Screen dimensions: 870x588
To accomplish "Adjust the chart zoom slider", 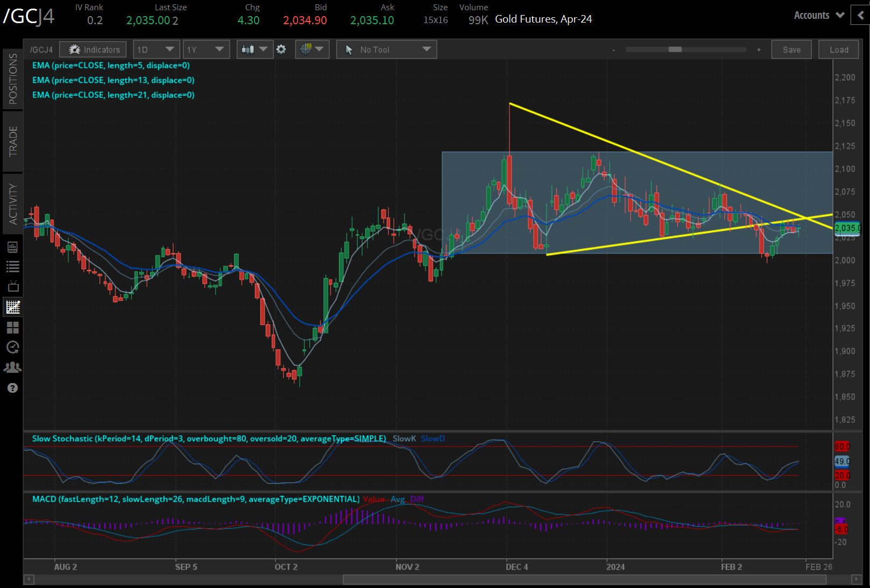I will [674, 49].
